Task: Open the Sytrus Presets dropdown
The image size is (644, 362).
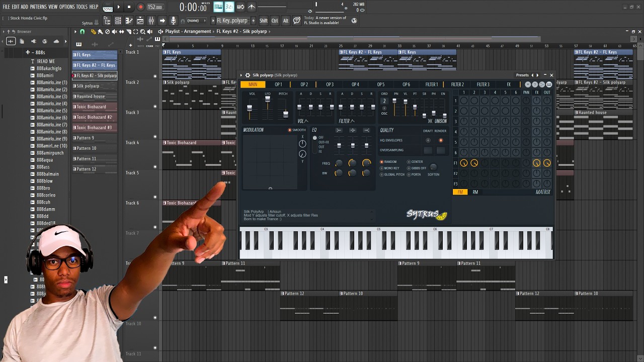Action: (522, 75)
